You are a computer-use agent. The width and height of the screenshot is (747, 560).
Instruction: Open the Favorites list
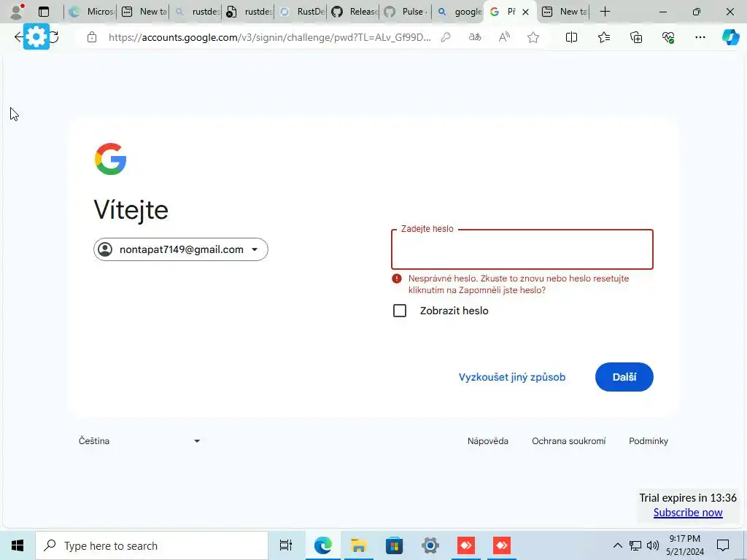[603, 37]
